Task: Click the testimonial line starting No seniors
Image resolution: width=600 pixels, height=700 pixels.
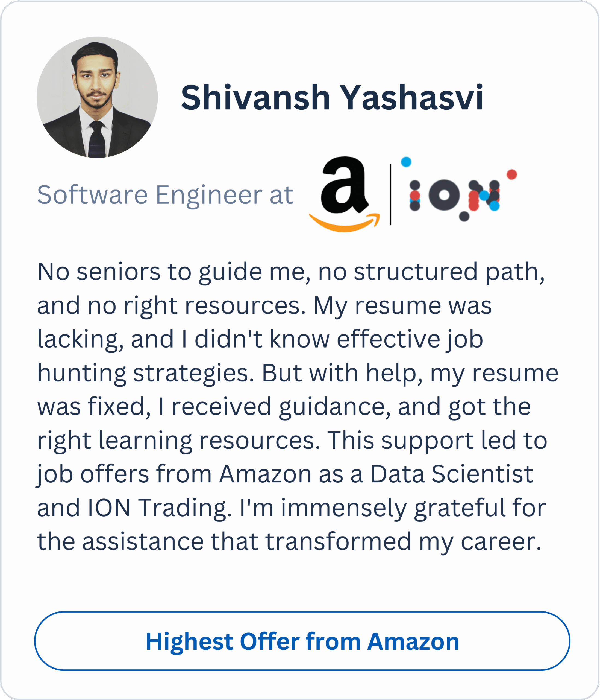Action: coord(290,272)
